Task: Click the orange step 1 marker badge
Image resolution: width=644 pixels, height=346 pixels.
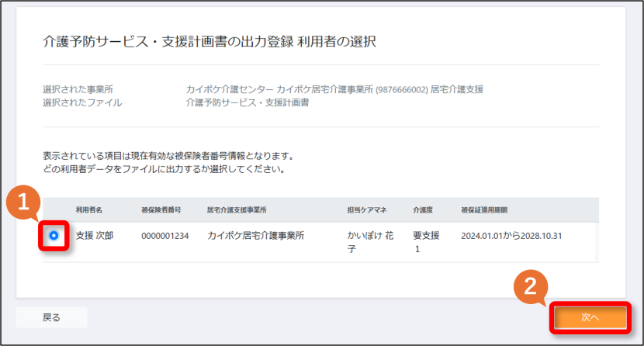Action: click(x=23, y=202)
